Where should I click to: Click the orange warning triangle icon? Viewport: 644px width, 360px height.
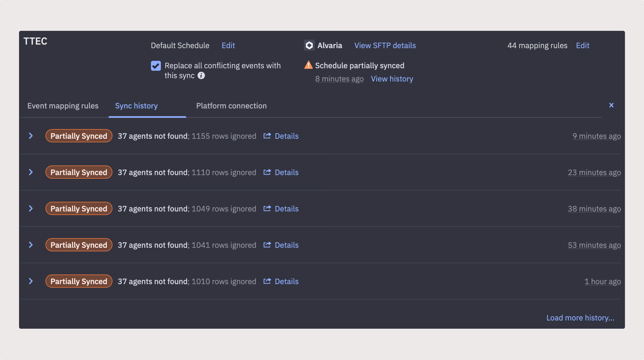(308, 65)
